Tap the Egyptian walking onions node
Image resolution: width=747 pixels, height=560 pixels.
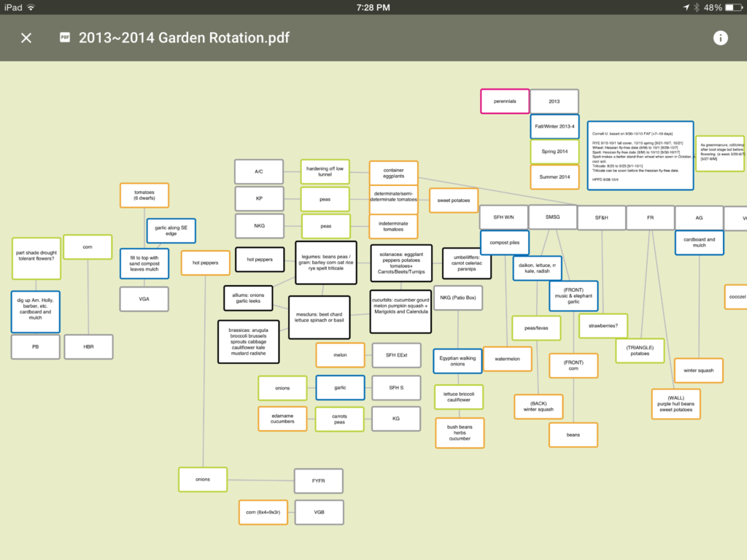457,360
